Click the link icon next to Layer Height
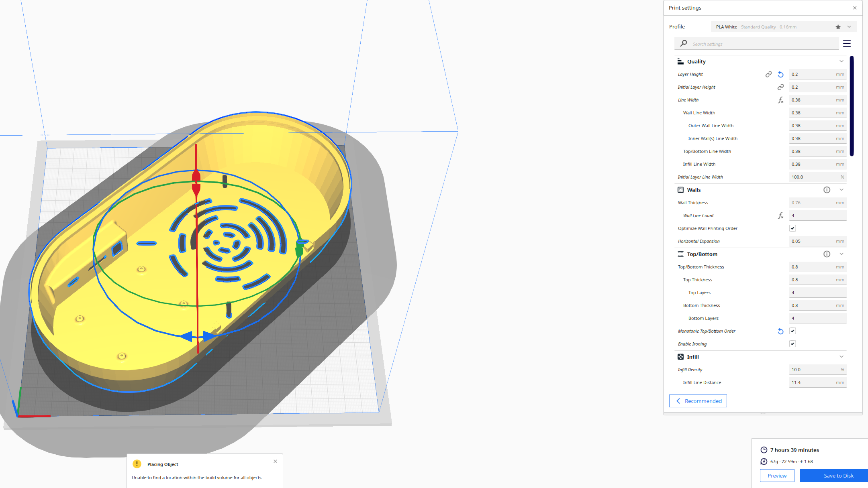Viewport: 868px width, 488px height. (768, 74)
